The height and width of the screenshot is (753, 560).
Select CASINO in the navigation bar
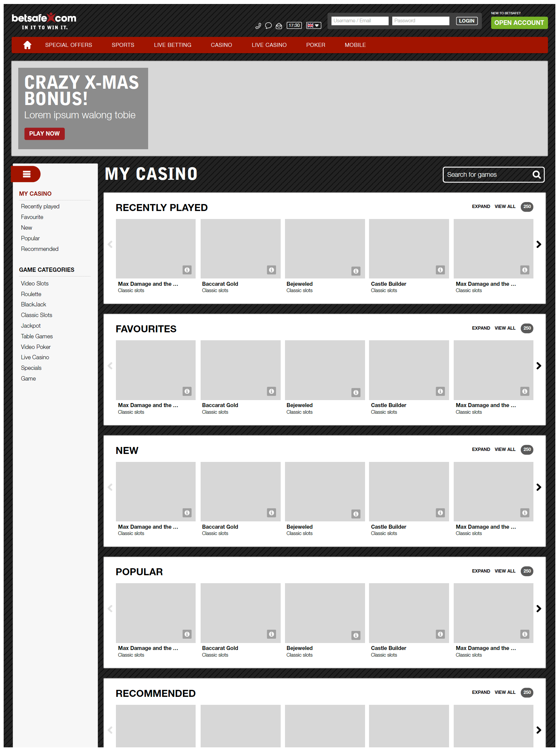221,45
